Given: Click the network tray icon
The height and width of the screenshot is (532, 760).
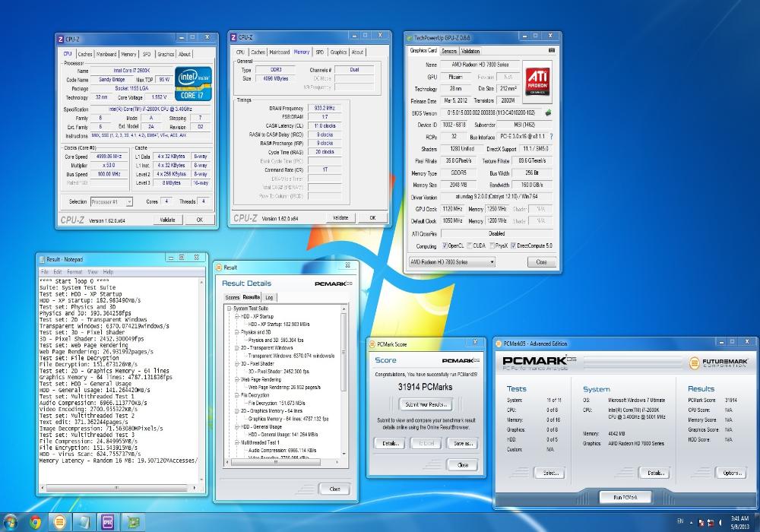Looking at the screenshot, I should (x=711, y=523).
